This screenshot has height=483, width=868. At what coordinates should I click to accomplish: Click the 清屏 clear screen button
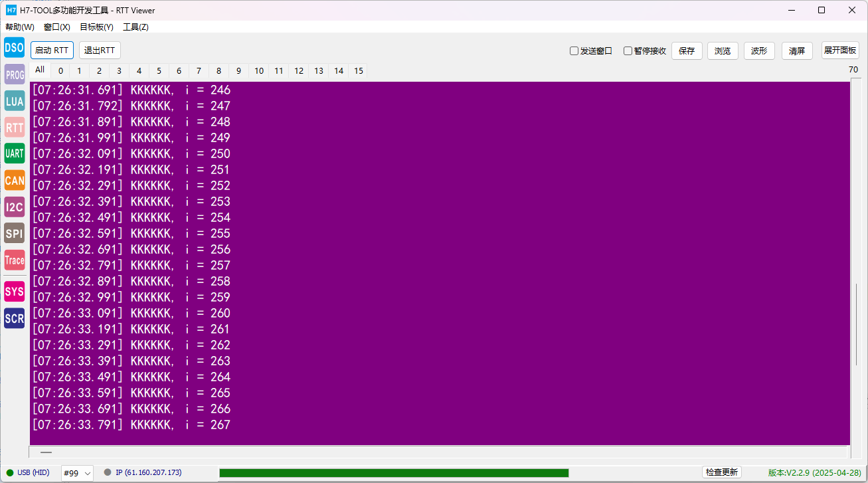coord(797,51)
